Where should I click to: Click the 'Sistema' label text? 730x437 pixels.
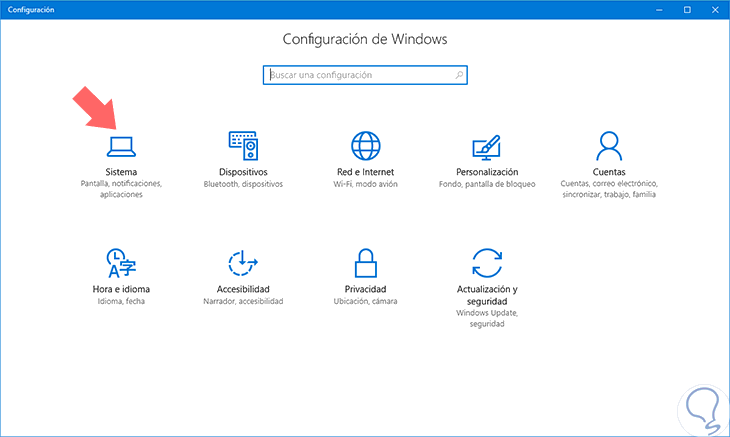click(120, 172)
